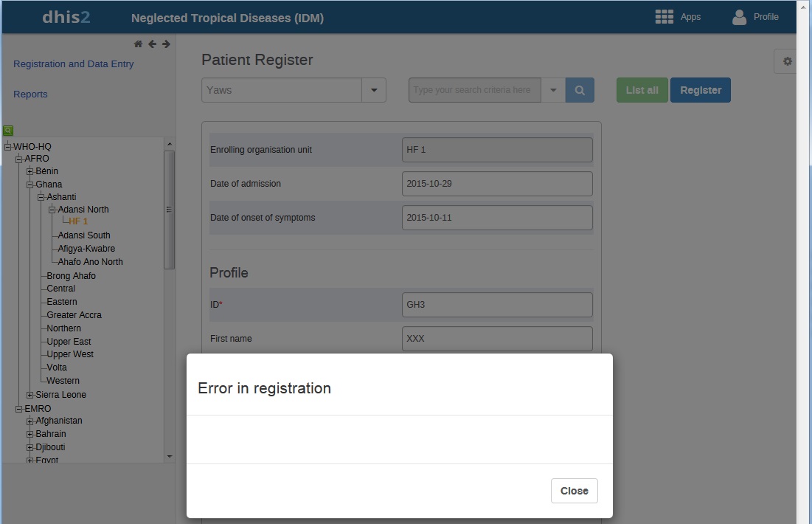
Task: Open the Yaws program dropdown
Action: point(374,90)
